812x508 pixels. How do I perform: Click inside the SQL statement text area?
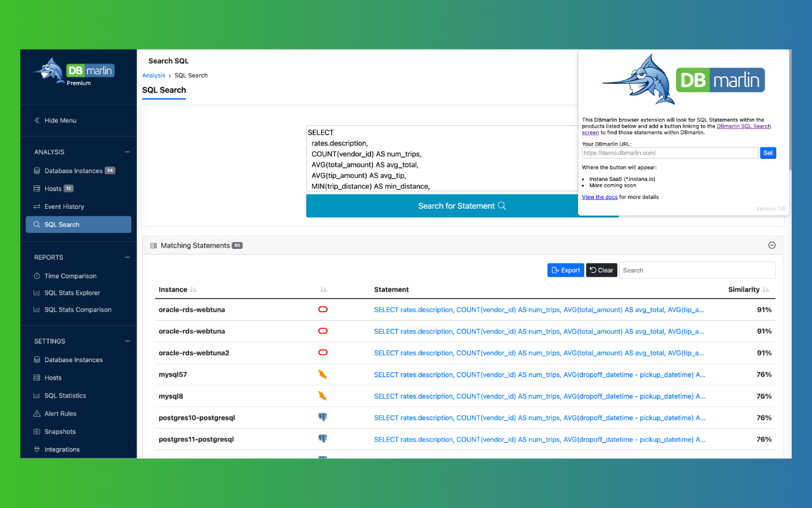tap(442, 158)
